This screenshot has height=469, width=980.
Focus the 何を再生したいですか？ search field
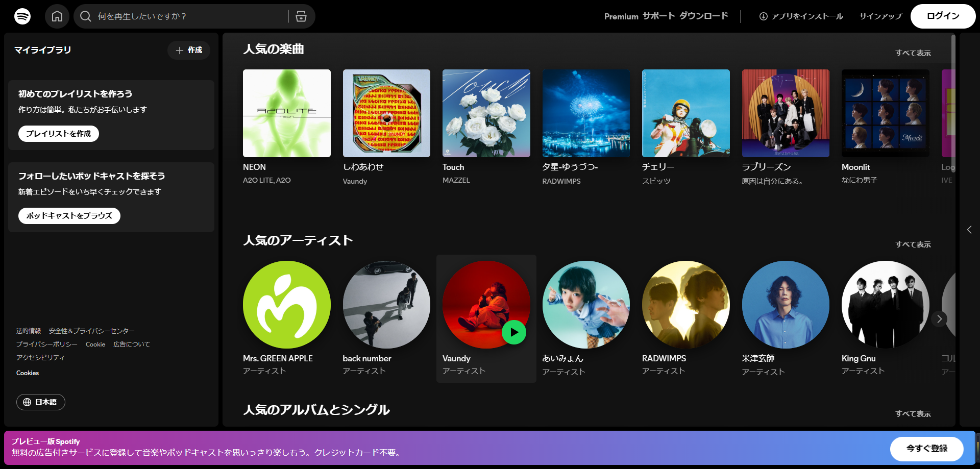click(189, 16)
